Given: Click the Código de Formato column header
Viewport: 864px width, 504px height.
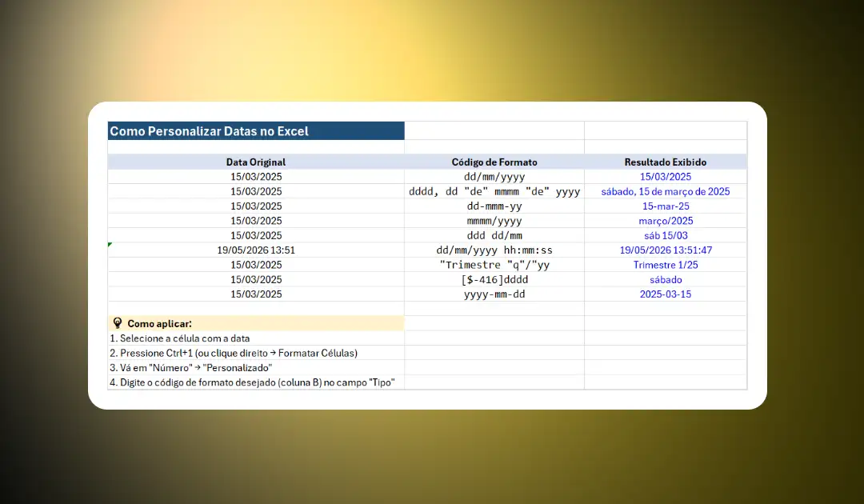Looking at the screenshot, I should 494,162.
